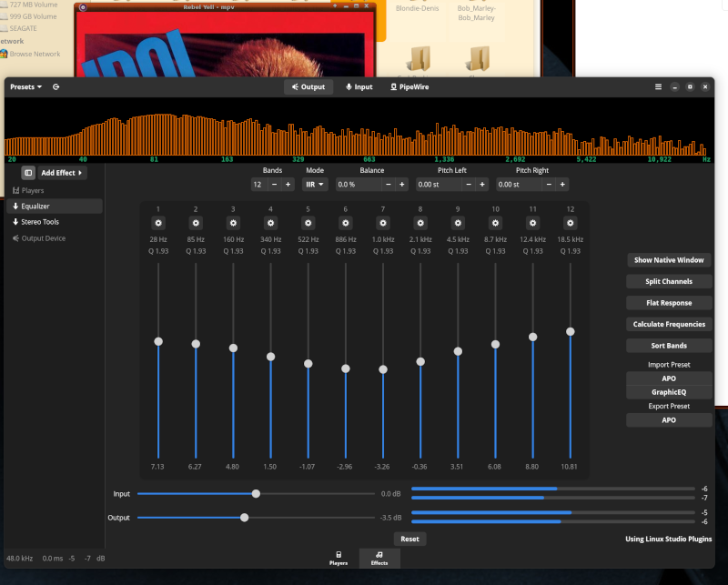Select Stereo Tools in the effects list

(x=40, y=222)
